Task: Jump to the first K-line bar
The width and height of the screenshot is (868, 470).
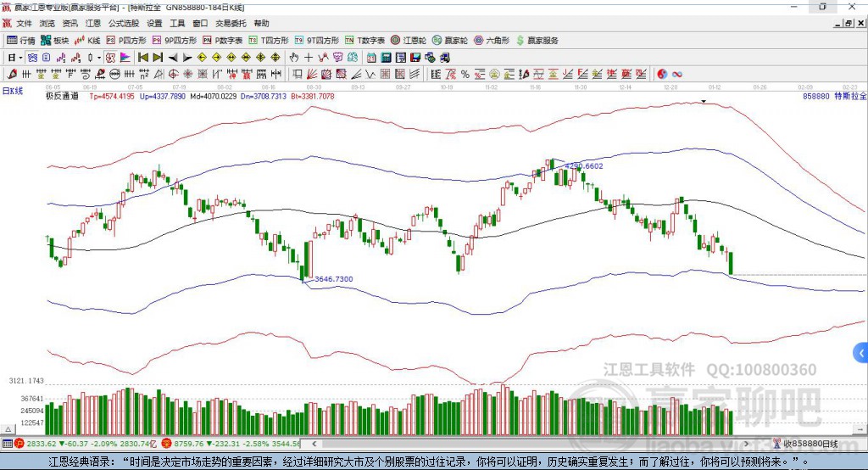Action: 142,57
